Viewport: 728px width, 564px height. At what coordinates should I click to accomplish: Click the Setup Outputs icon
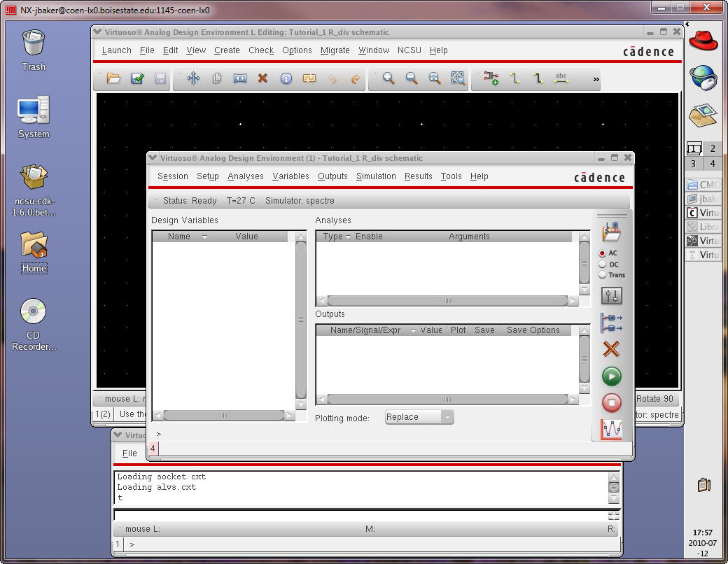click(x=612, y=323)
